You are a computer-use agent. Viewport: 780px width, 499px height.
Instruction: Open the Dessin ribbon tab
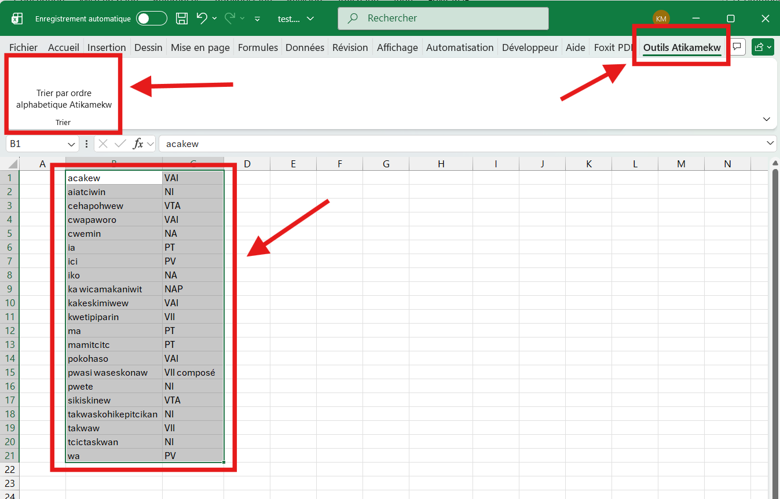(148, 48)
